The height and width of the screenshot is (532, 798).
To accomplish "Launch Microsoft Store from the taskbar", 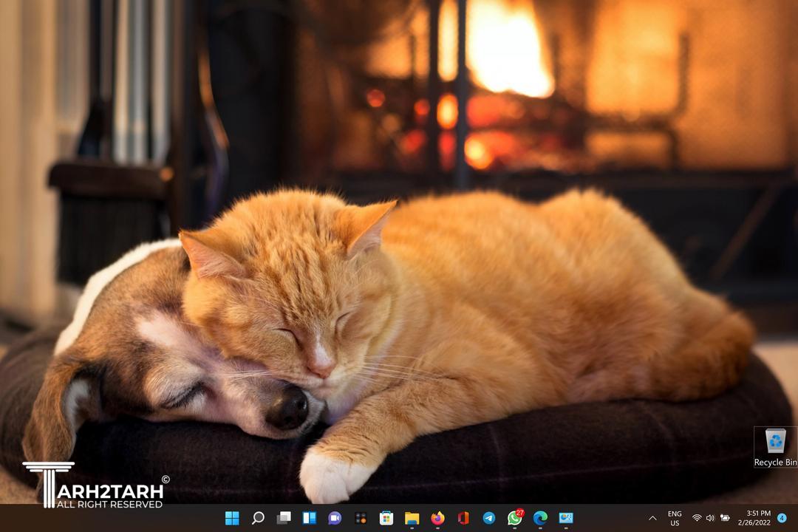I will coord(386,518).
